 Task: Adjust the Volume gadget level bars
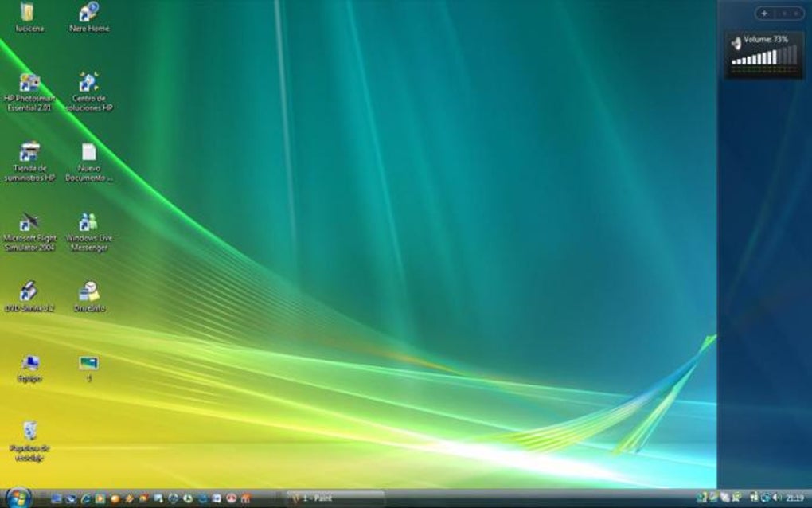pos(764,56)
